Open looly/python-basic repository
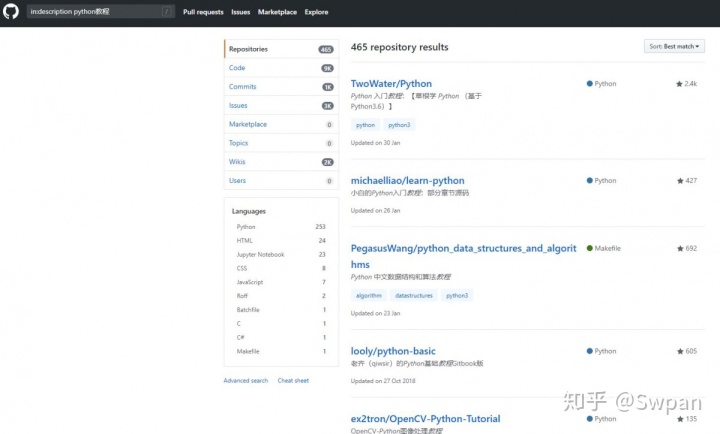This screenshot has width=720, height=434. 393,351
